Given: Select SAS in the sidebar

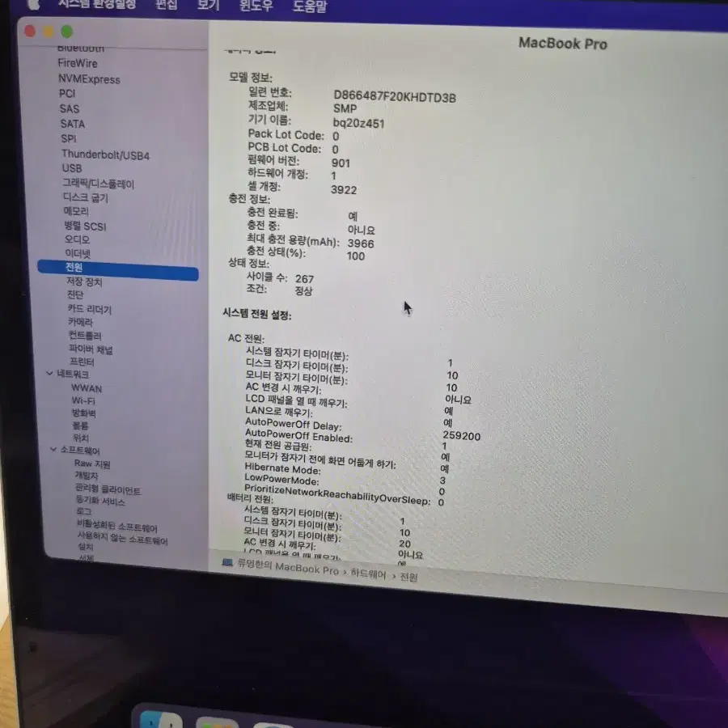Looking at the screenshot, I should pyautogui.click(x=70, y=108).
